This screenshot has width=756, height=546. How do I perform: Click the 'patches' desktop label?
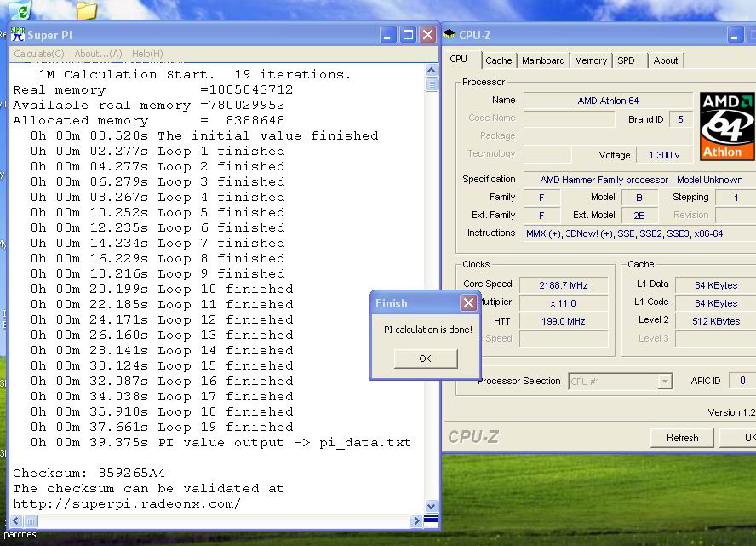(20, 534)
